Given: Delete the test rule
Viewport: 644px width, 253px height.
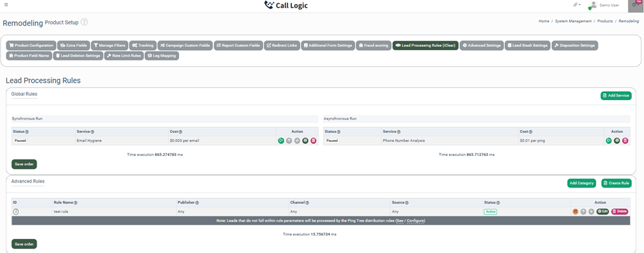Looking at the screenshot, I should 620,211.
